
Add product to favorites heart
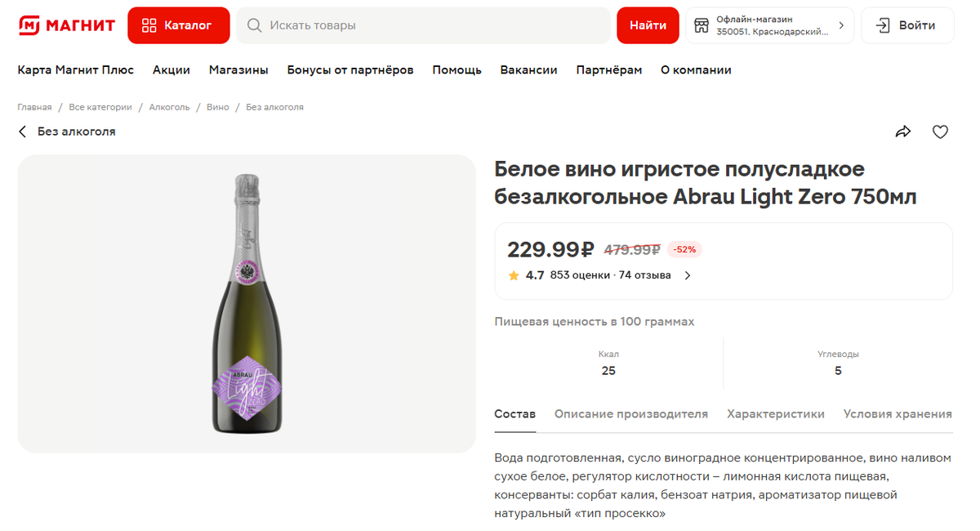[940, 132]
